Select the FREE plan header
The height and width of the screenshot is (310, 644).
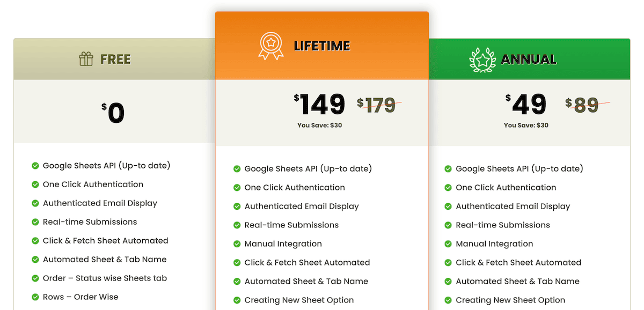[114, 59]
